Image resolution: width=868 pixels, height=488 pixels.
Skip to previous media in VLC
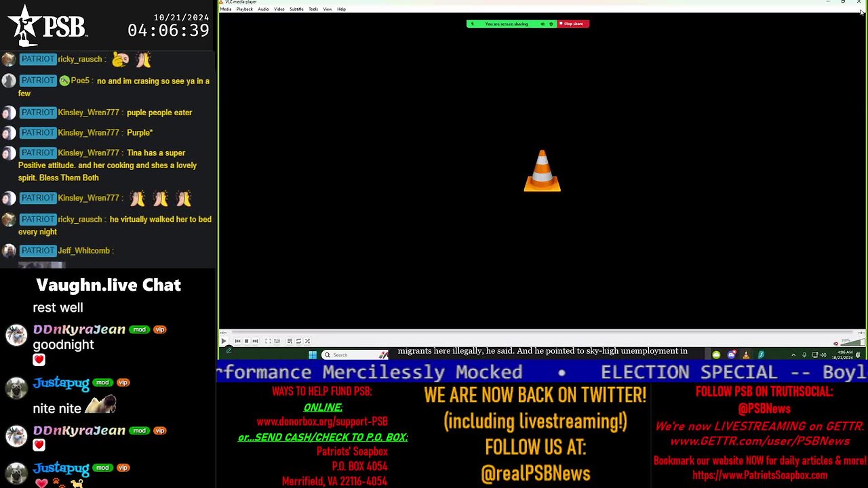(238, 341)
